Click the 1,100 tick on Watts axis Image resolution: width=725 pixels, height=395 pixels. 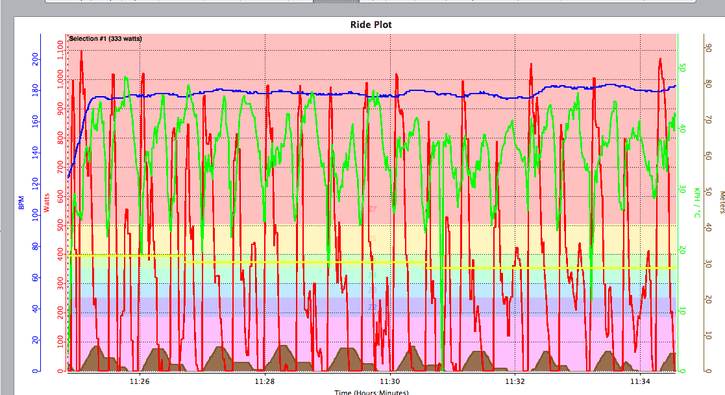tap(60, 49)
